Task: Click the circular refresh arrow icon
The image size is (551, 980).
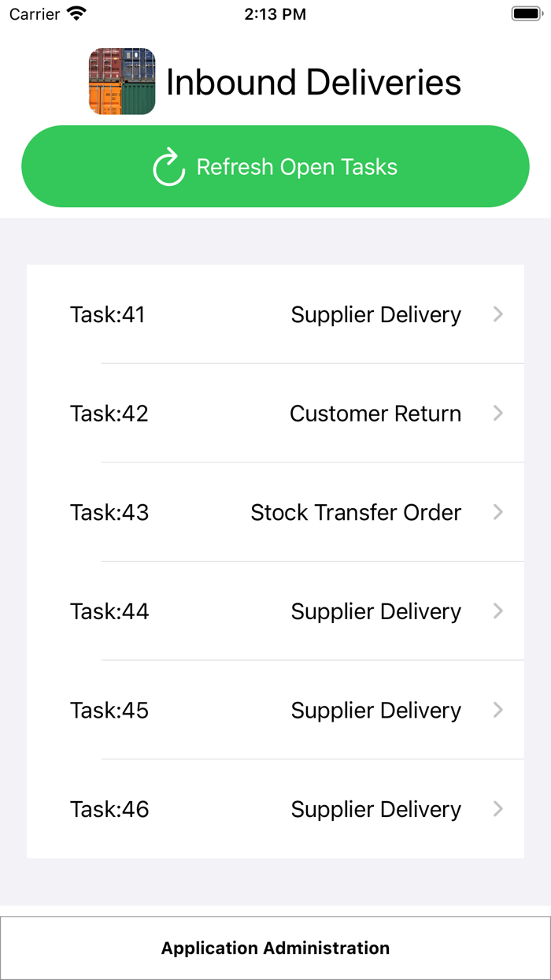Action: click(168, 166)
